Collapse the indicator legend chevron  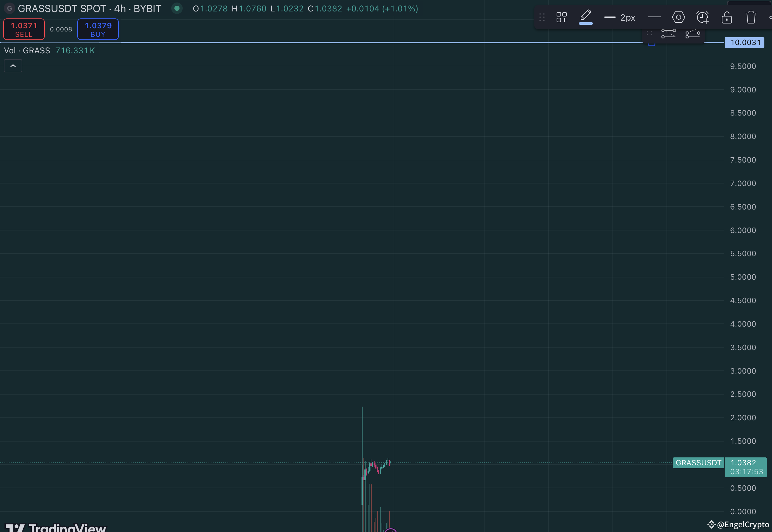click(x=13, y=66)
